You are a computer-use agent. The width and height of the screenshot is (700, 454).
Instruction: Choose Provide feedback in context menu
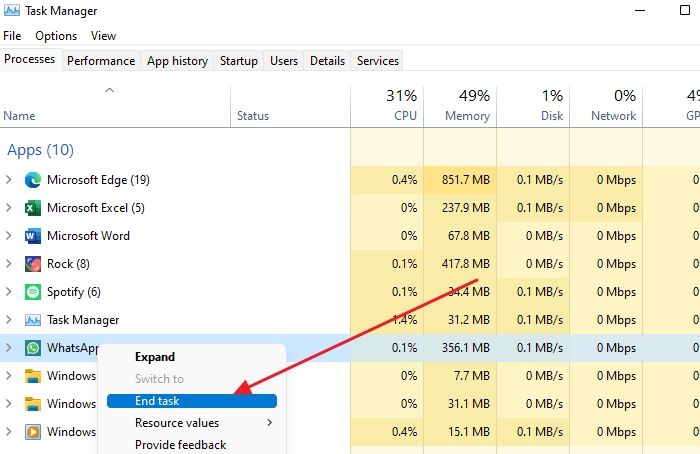point(192,445)
